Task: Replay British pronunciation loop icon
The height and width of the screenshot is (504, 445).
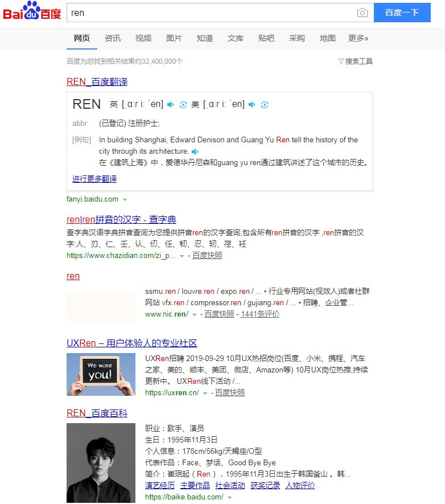Action: (183, 104)
